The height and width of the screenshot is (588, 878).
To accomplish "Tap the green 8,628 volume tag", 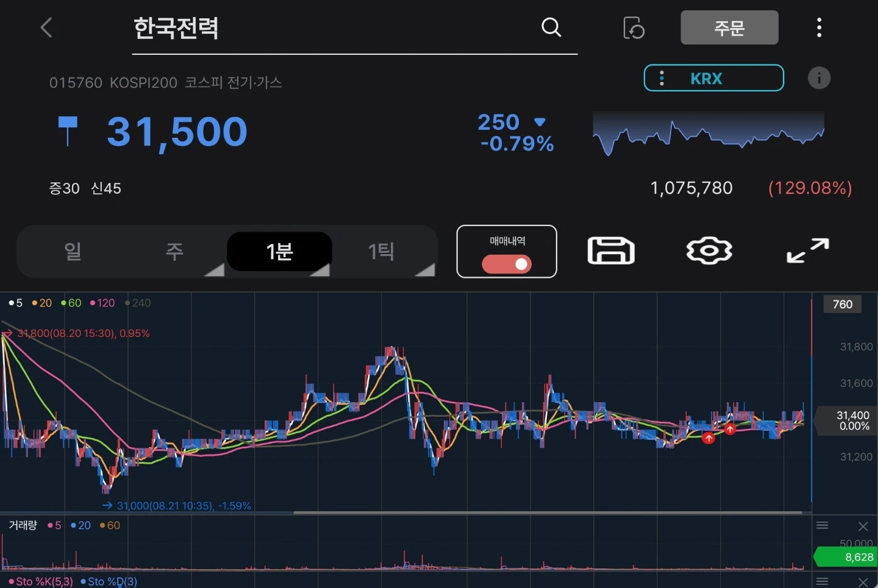I will (846, 557).
